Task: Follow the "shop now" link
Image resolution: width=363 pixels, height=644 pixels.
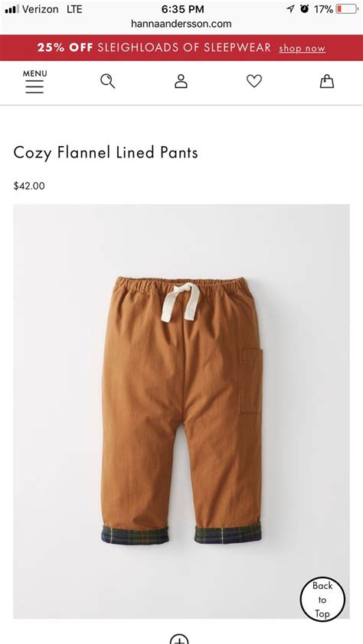Action: (x=302, y=48)
